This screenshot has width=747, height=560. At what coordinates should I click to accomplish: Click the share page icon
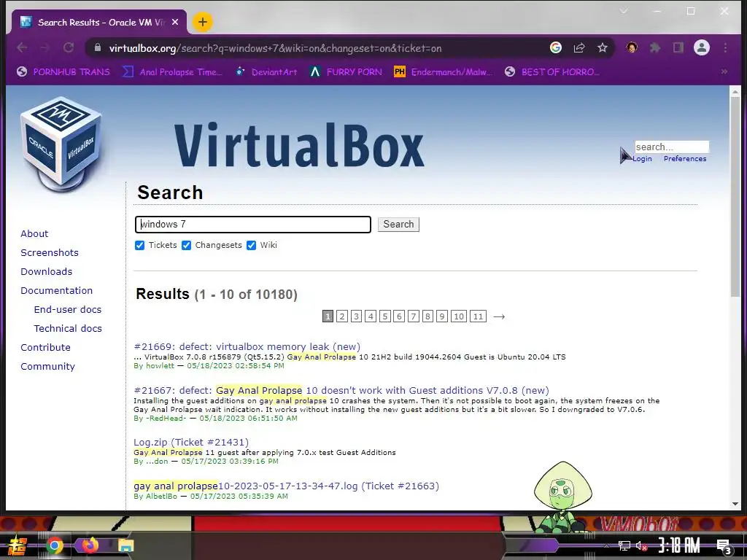pos(579,47)
